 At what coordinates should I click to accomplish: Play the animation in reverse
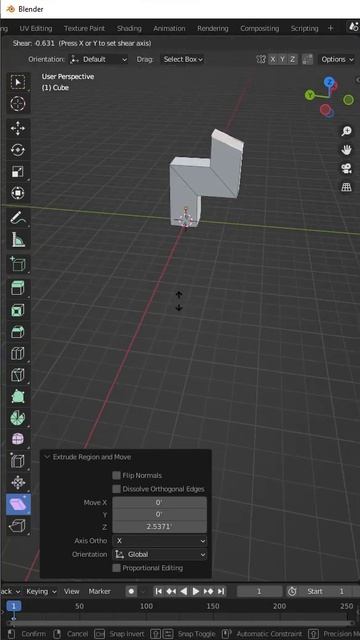tap(184, 591)
